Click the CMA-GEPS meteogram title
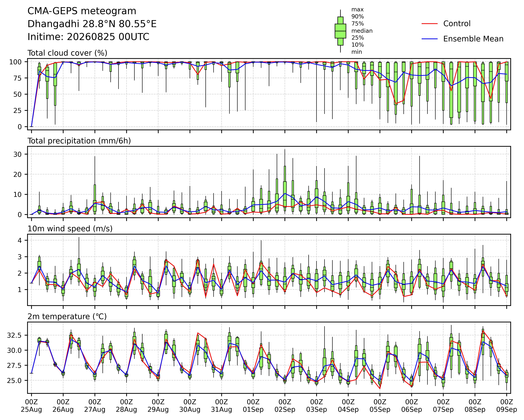The image size is (524, 420). pyautogui.click(x=82, y=11)
